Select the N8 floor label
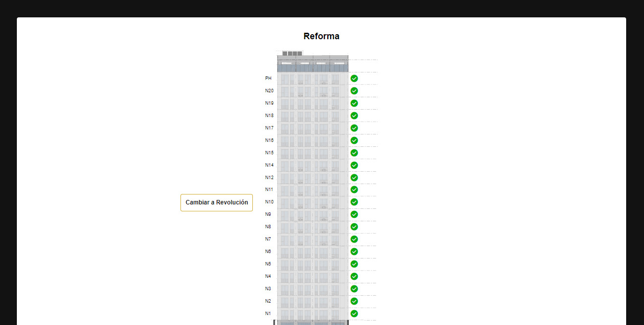This screenshot has height=325, width=644. (268, 227)
